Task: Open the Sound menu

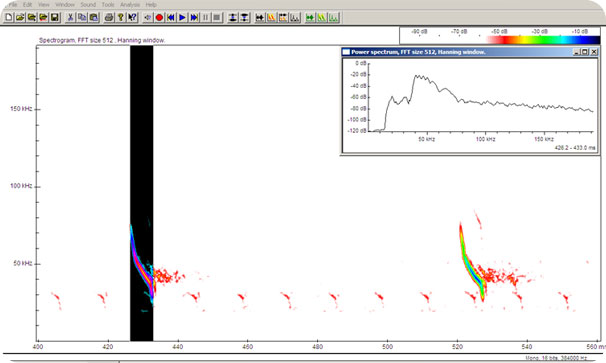Action: [88, 5]
